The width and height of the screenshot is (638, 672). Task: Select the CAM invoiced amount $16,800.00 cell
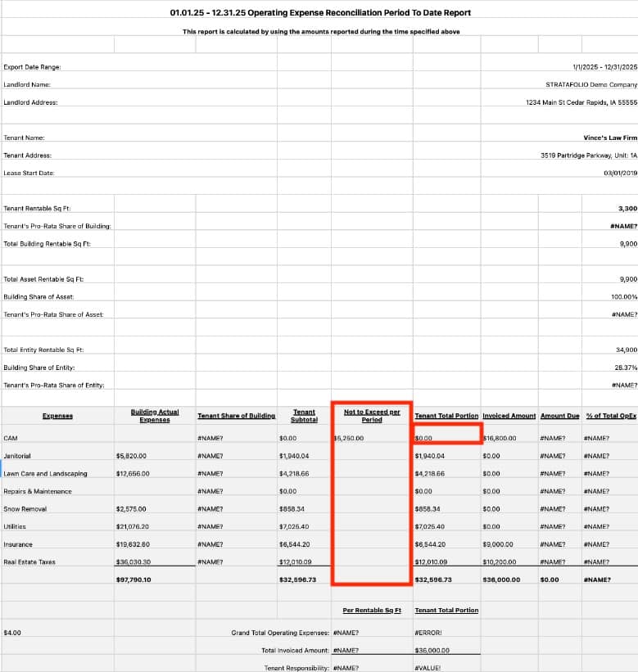(x=500, y=438)
